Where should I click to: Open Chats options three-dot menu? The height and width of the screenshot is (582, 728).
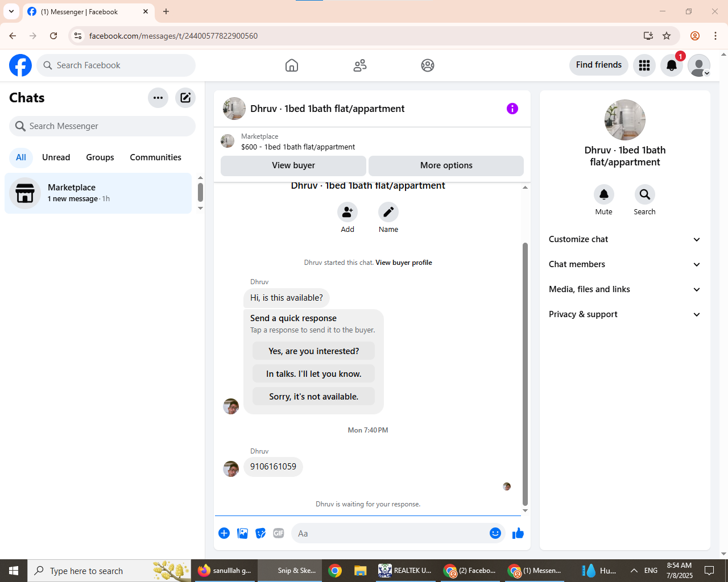(x=158, y=98)
